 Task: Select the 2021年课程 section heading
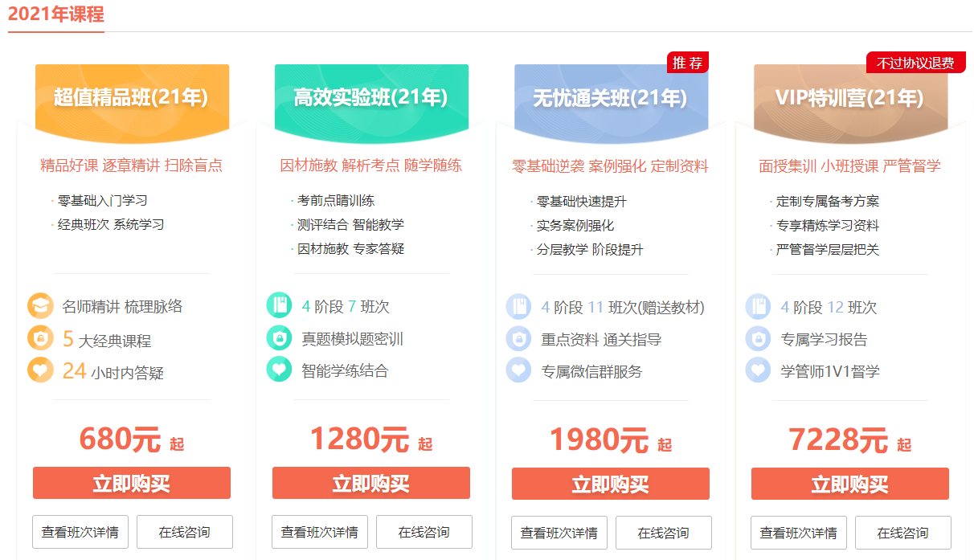55,14
